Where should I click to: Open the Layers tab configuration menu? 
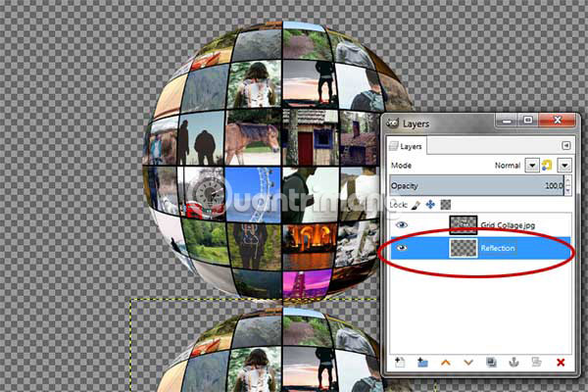pyautogui.click(x=565, y=145)
